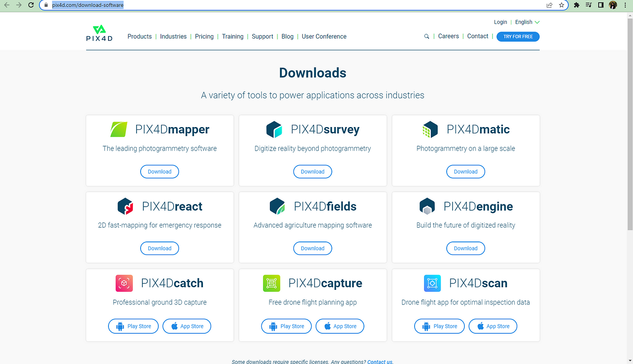
Task: Click 'Advanced agriculture mapping software' text
Action: point(313,225)
